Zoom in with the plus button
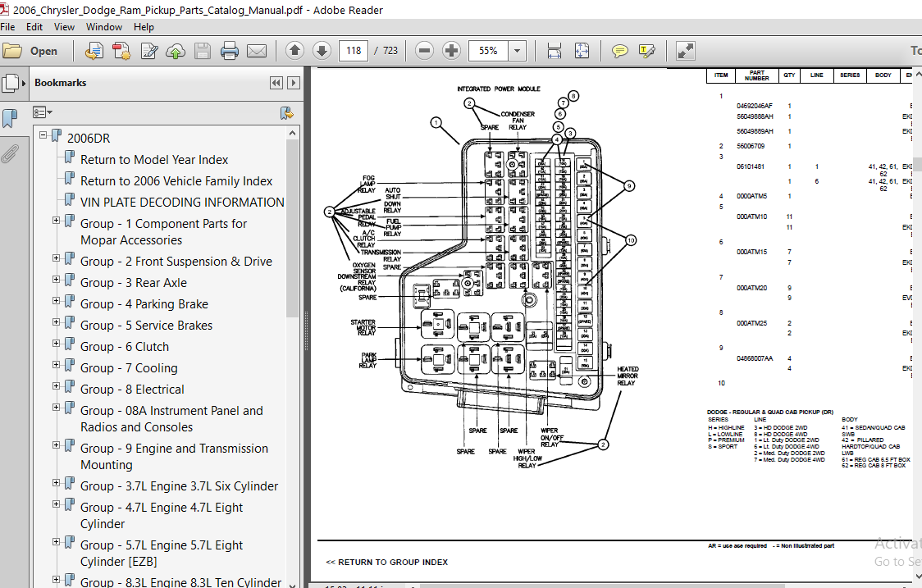Screen dimensions: 922x588 click(x=451, y=51)
